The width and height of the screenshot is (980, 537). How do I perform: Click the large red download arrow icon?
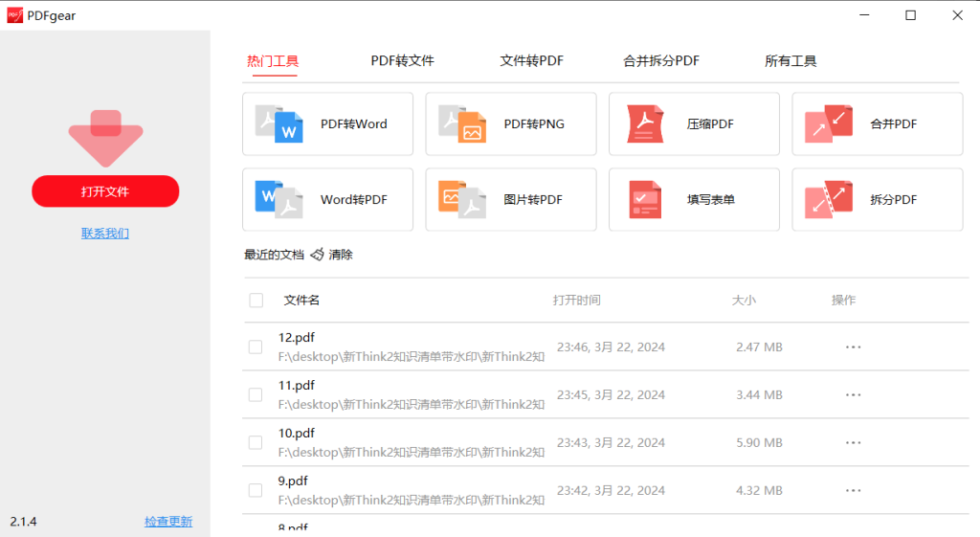click(x=105, y=138)
